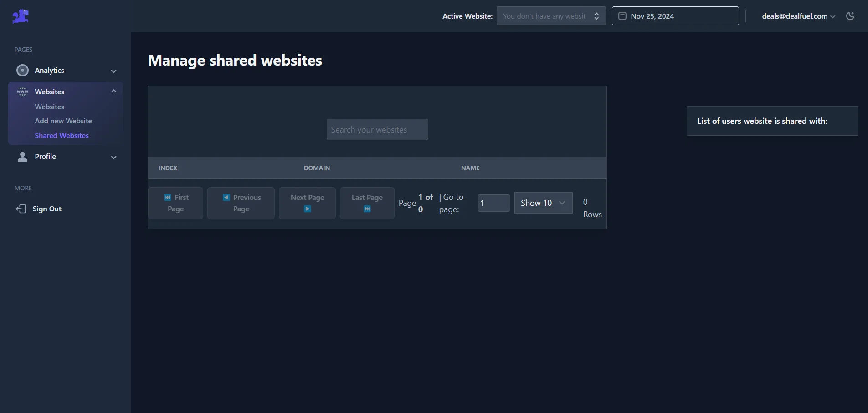Open Add new Website from the sidebar
This screenshot has height=413, width=868.
(x=63, y=121)
